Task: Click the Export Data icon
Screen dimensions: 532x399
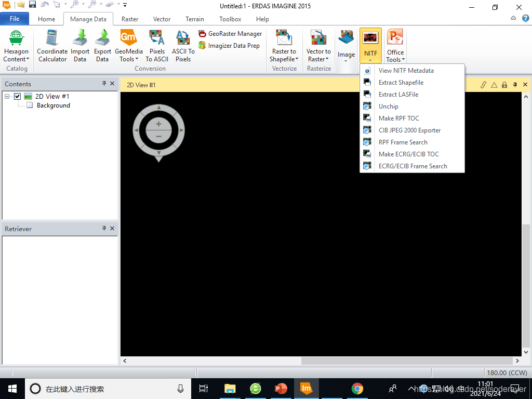Action: (102, 46)
